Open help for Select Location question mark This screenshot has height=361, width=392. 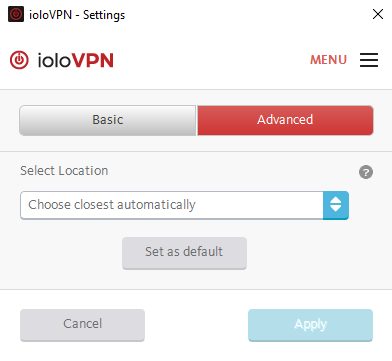click(366, 172)
